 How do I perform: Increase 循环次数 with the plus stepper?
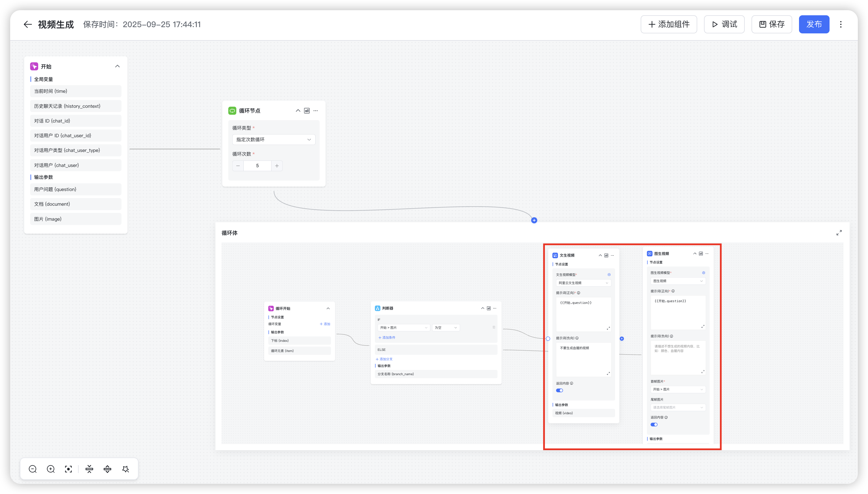point(277,166)
